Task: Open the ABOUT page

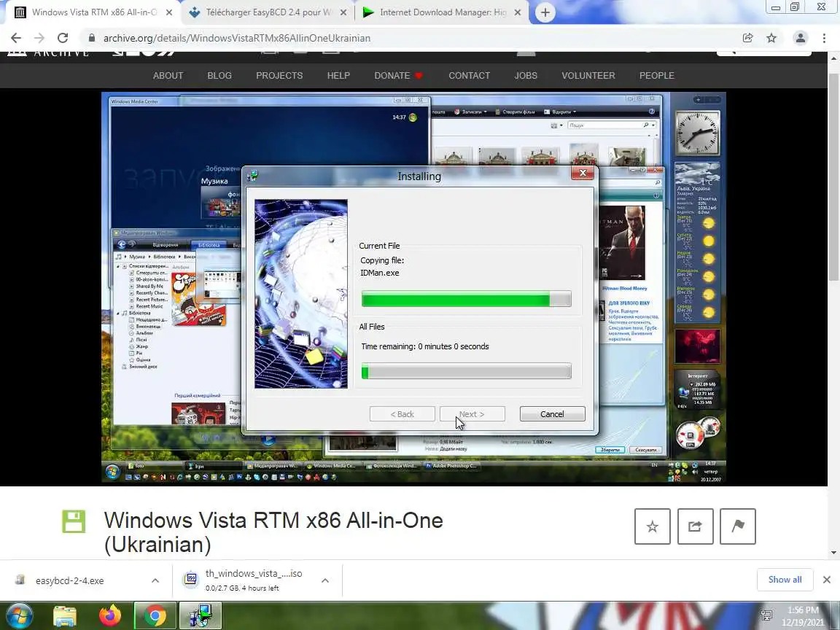Action: tap(168, 76)
